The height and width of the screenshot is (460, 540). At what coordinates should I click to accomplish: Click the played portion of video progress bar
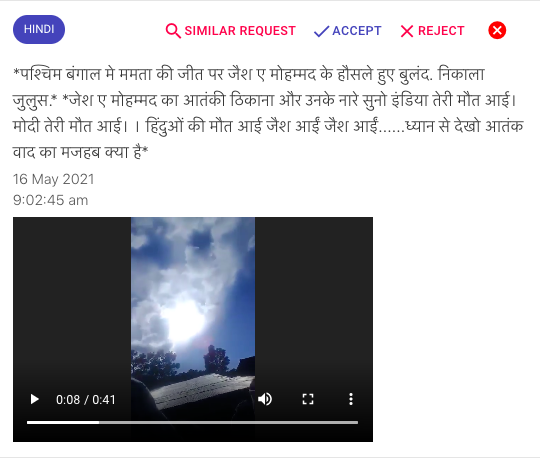(x=63, y=422)
